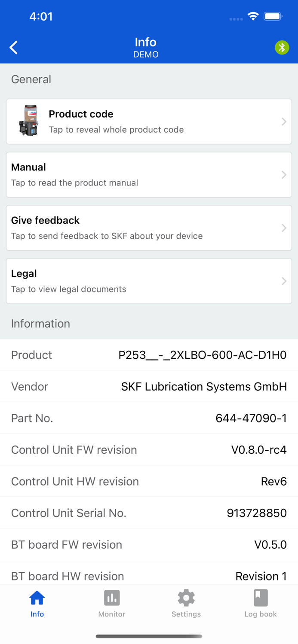
Task: Open the Monitor chart icon
Action: tap(112, 598)
